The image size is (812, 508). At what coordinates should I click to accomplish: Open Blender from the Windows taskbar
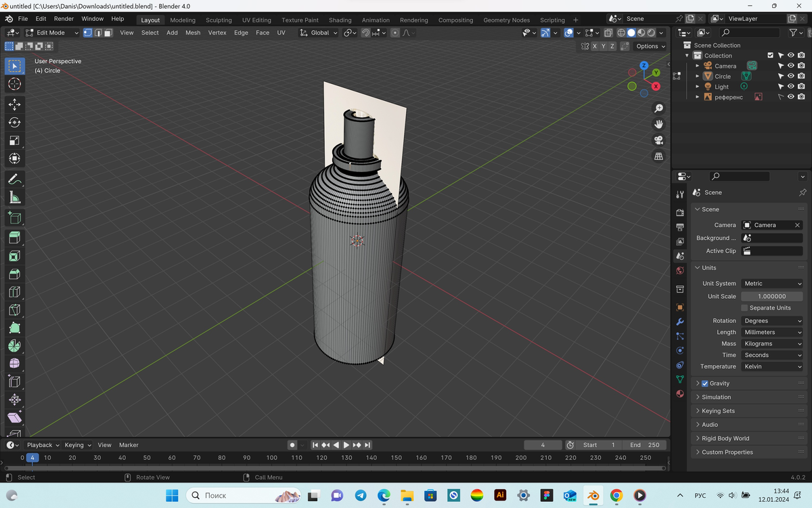point(593,496)
